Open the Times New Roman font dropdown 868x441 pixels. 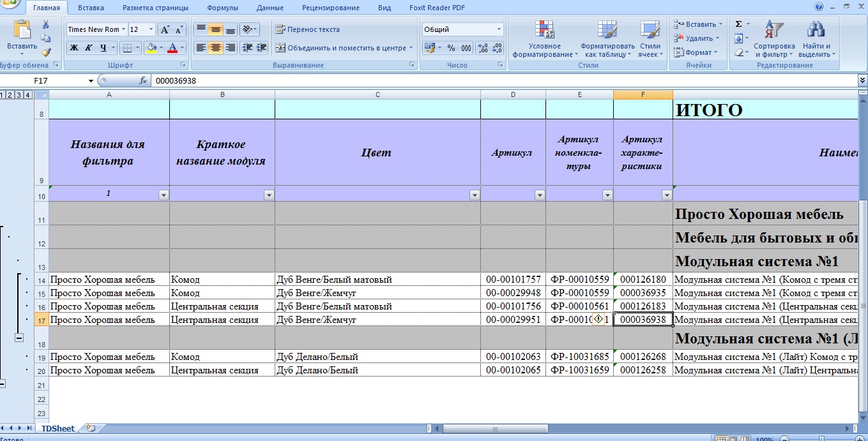124,29
